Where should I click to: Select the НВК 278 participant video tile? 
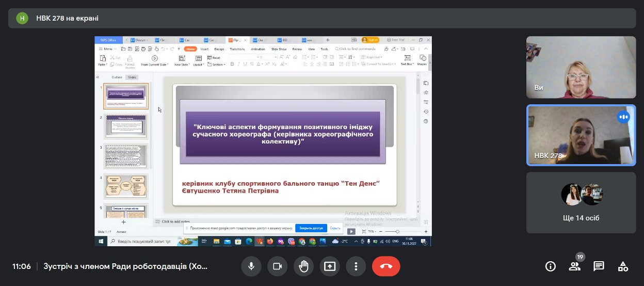pos(581,135)
